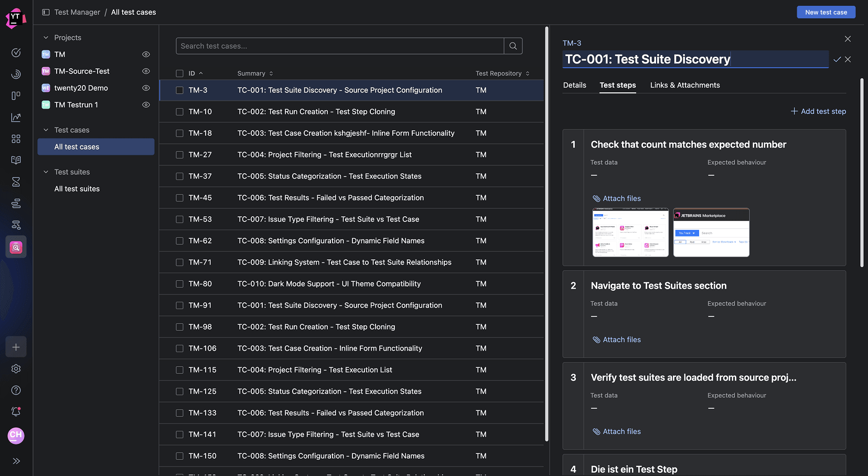Select all test cases with the header checkbox

(x=179, y=73)
